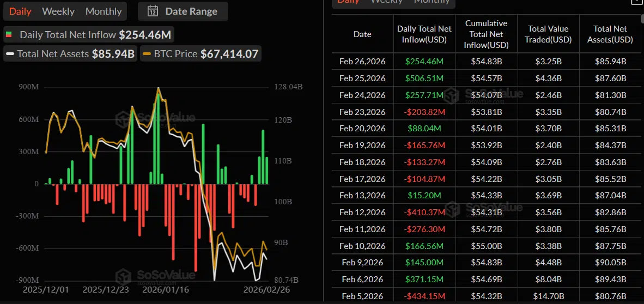Click the $53.81B cumulative inflow cell
Viewport: 644px width, 304px height.
coord(487,112)
